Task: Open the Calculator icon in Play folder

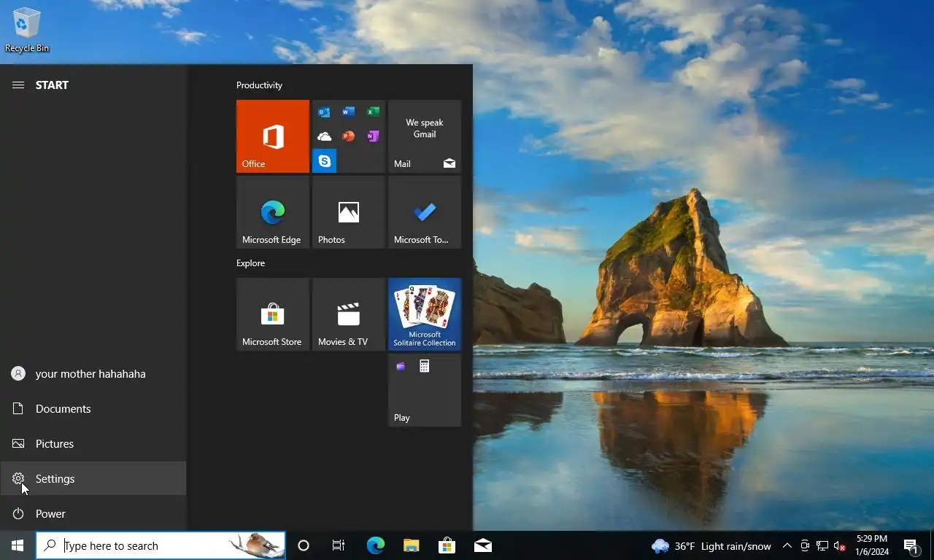Action: (424, 366)
